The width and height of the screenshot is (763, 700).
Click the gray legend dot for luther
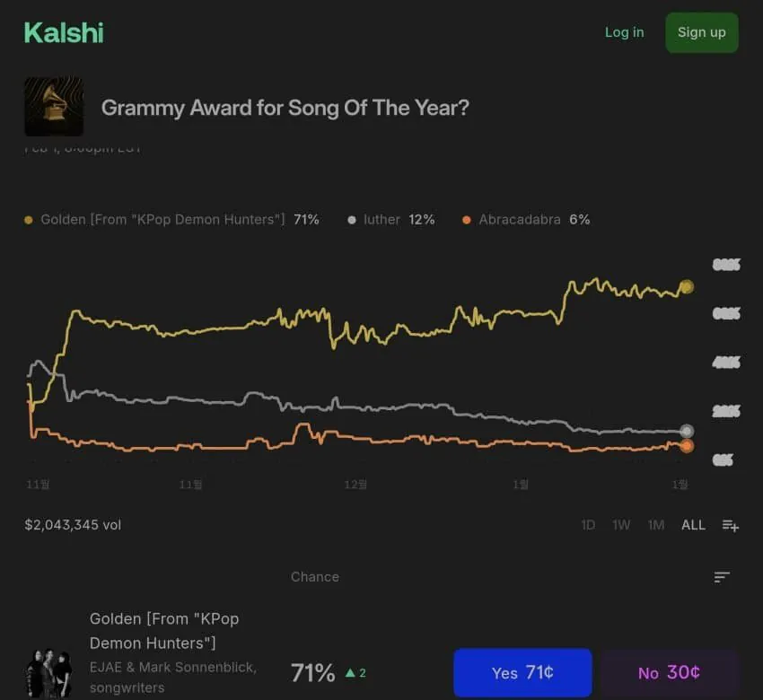[352, 220]
